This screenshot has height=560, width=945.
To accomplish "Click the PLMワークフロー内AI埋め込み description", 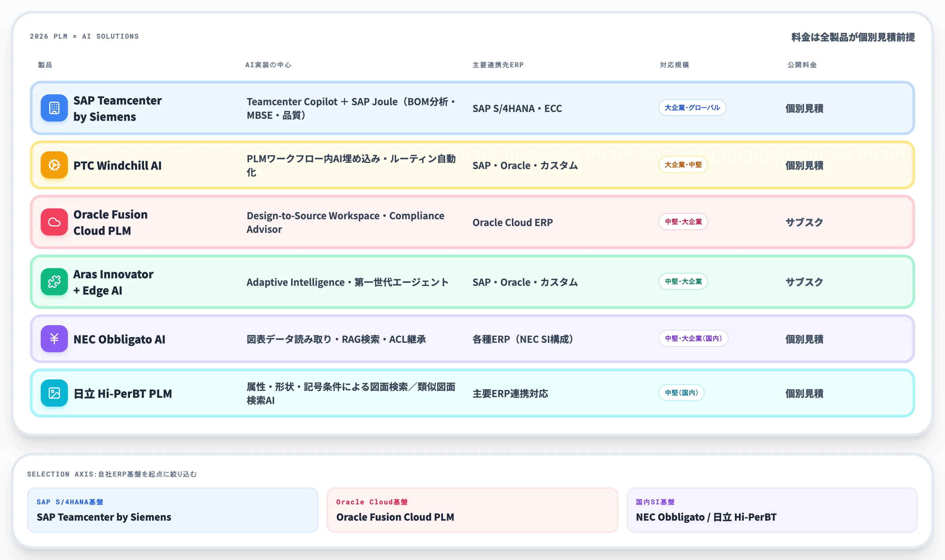I will point(351,166).
